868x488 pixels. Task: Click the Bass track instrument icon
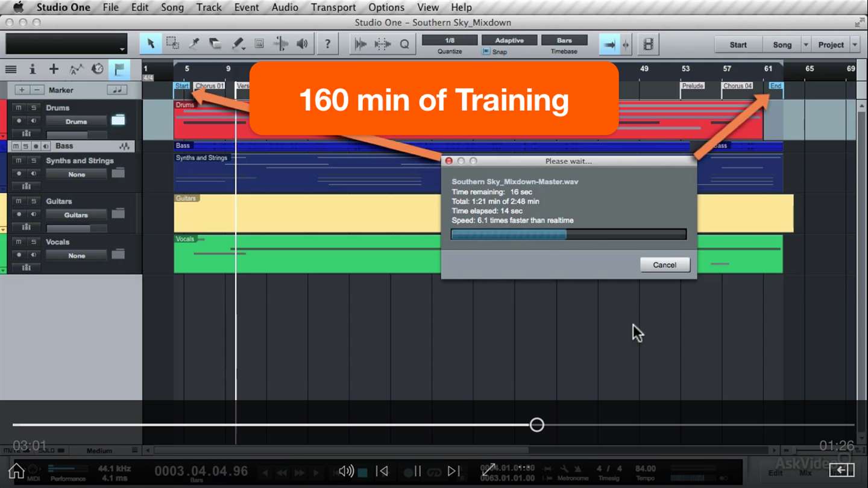tap(125, 146)
